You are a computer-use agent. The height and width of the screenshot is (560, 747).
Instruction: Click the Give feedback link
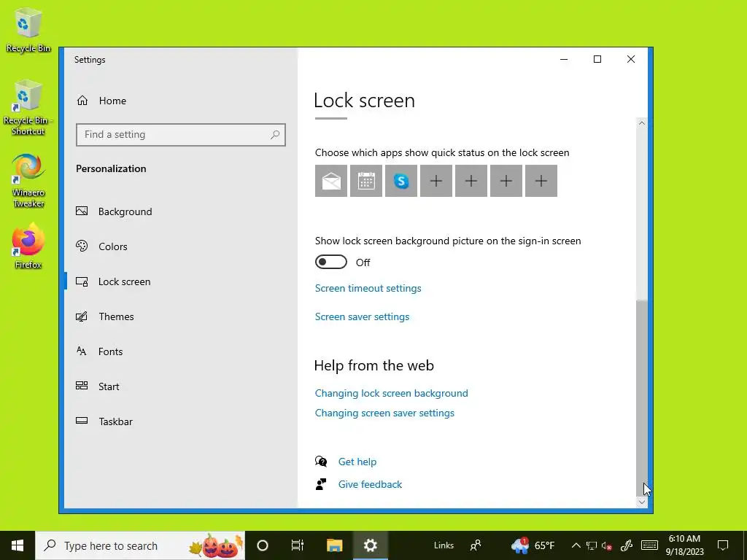click(370, 484)
